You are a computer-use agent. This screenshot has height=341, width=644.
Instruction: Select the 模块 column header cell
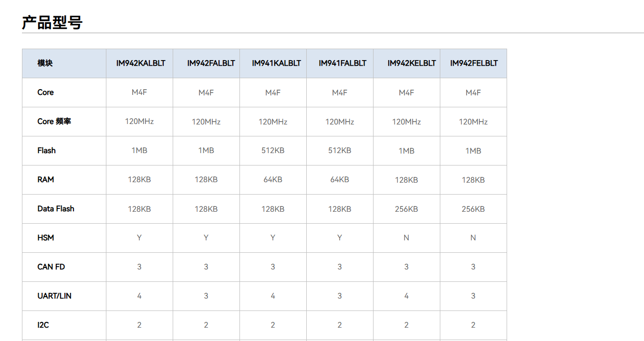tap(45, 63)
